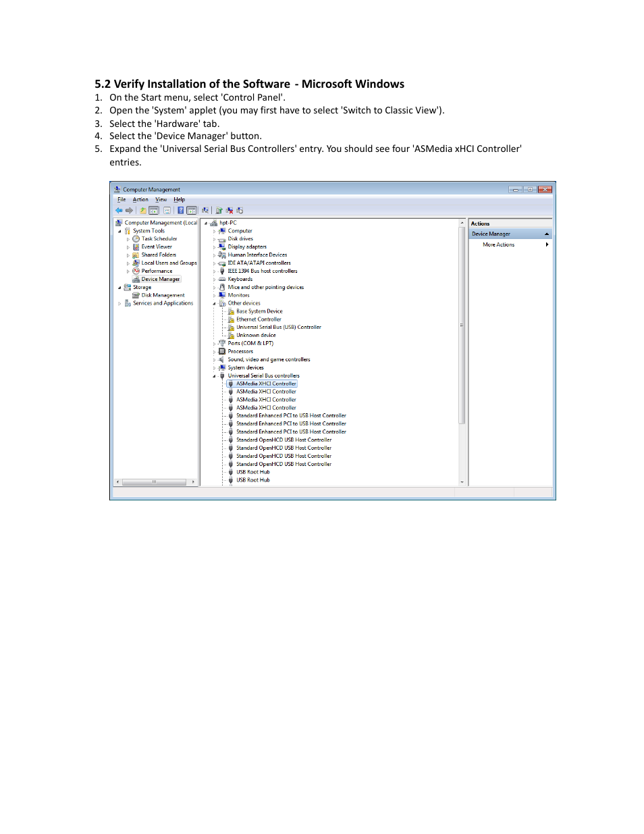Toggle the Show/Hide Action Pane toolbar icon

(x=192, y=210)
